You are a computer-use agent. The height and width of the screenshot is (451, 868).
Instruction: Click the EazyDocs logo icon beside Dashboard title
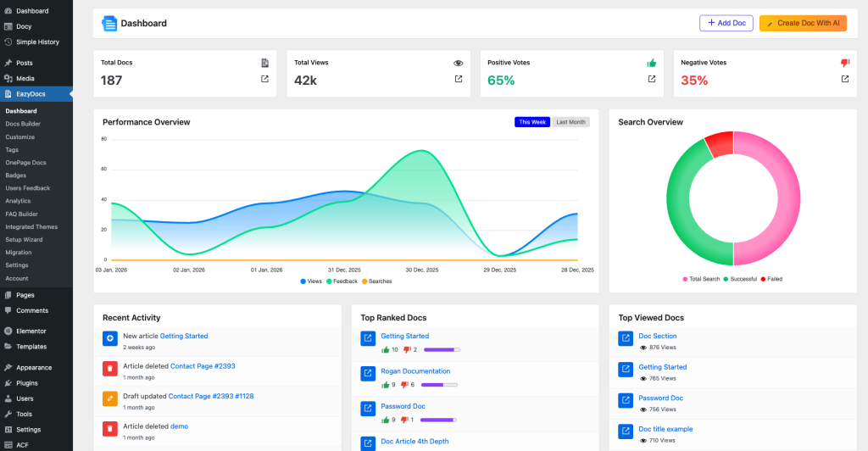(109, 24)
